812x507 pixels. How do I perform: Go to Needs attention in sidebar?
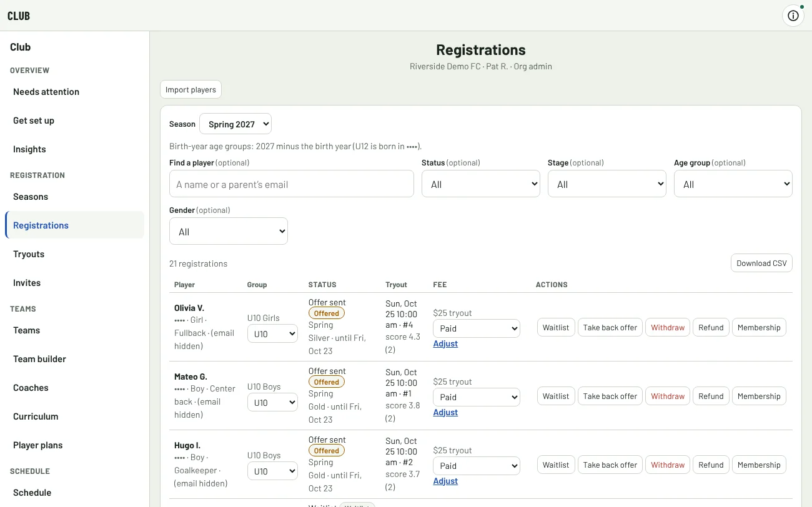[74, 92]
